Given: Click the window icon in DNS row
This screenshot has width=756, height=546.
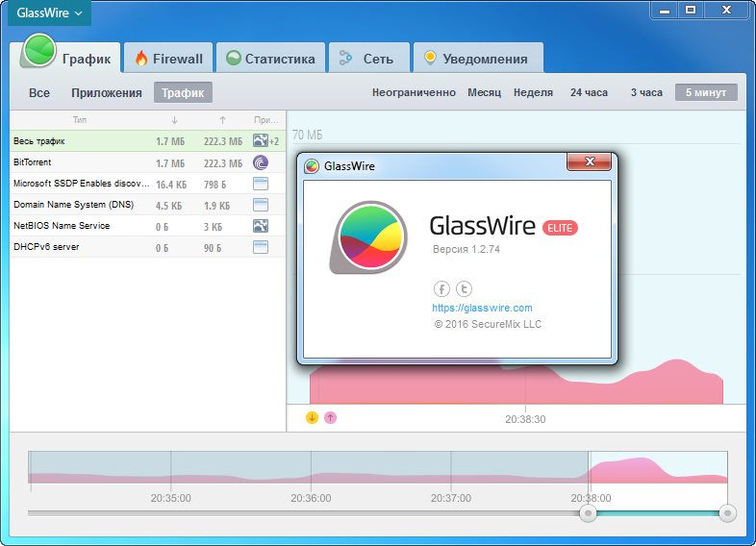Looking at the screenshot, I should pyautogui.click(x=261, y=205).
